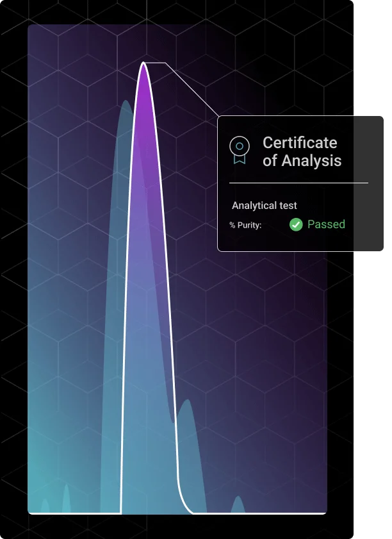Click the certificate ribbon badge icon

[240, 150]
